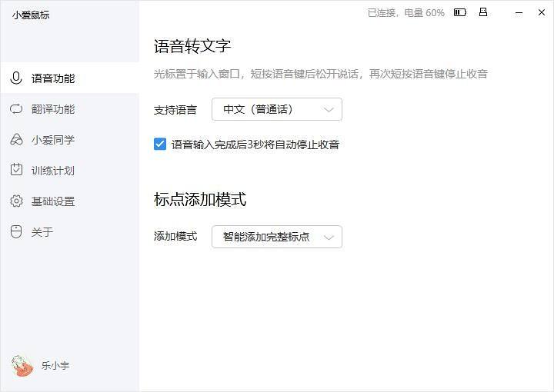Click the 添加模式 label
This screenshot has width=554, height=392.
coord(175,236)
